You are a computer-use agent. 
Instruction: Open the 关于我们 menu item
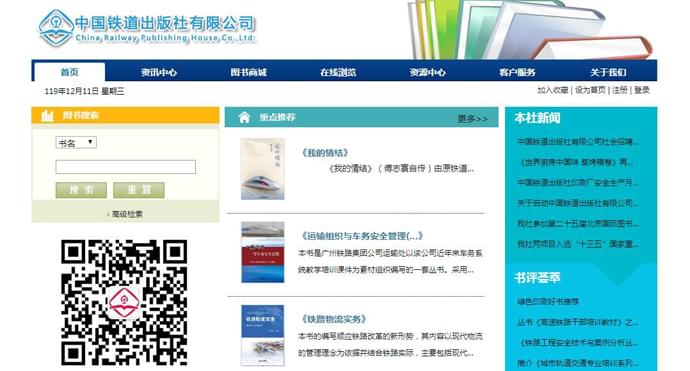point(608,72)
